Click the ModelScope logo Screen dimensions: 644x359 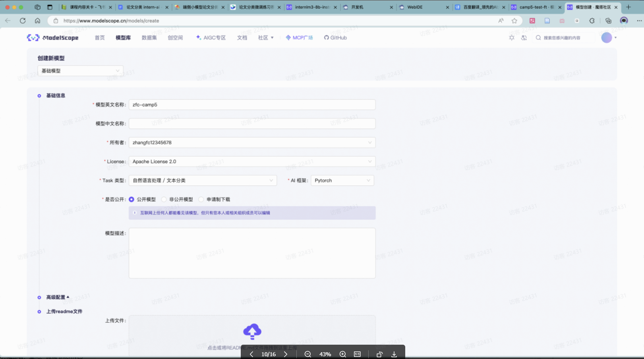pyautogui.click(x=52, y=38)
